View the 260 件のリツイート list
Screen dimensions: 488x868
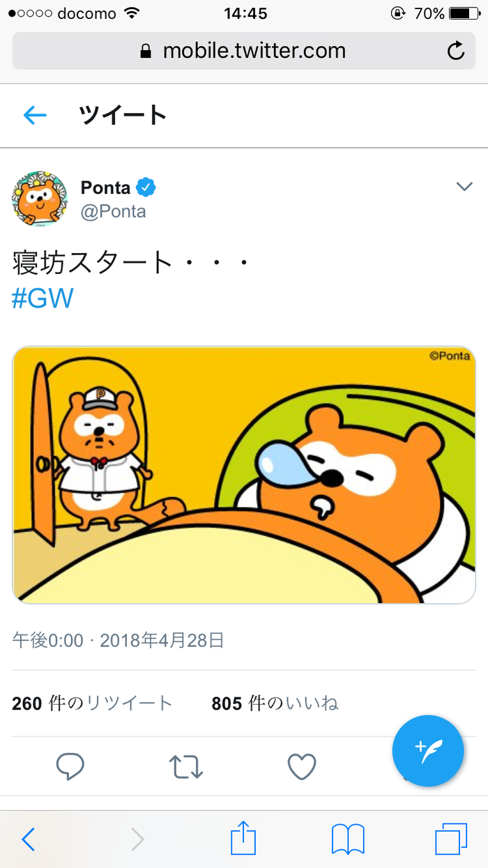92,703
